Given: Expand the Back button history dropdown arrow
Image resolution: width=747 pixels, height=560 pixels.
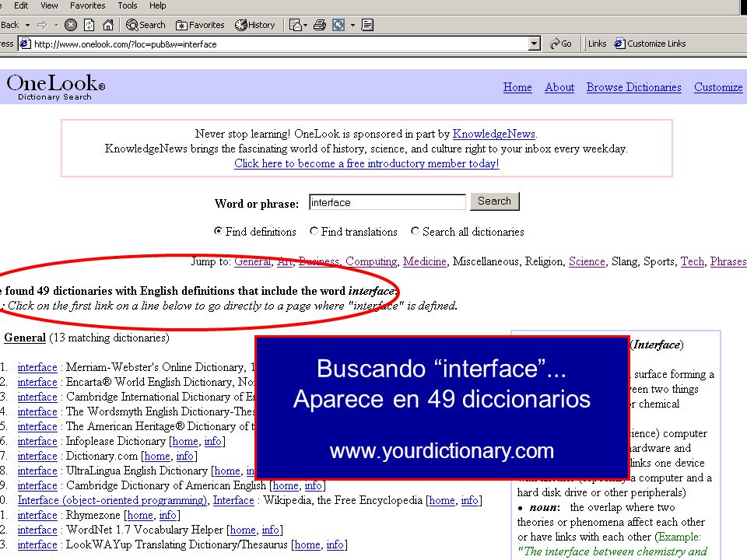Looking at the screenshot, I should (28, 25).
